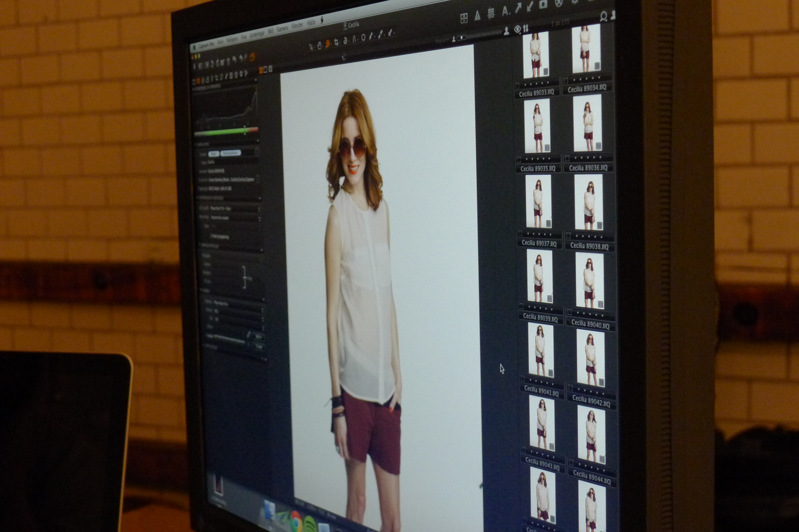799x532 pixels.
Task: Click the up-right arrow in the top toolbar
Action: pyautogui.click(x=518, y=7)
